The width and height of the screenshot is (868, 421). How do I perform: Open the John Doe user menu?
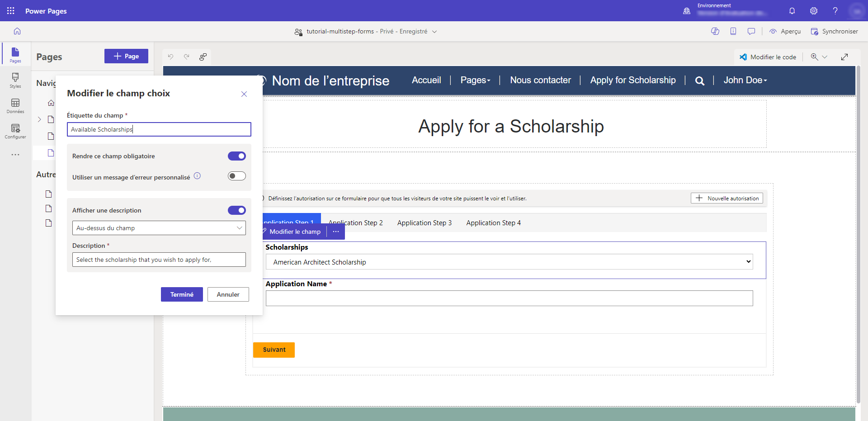pyautogui.click(x=745, y=80)
